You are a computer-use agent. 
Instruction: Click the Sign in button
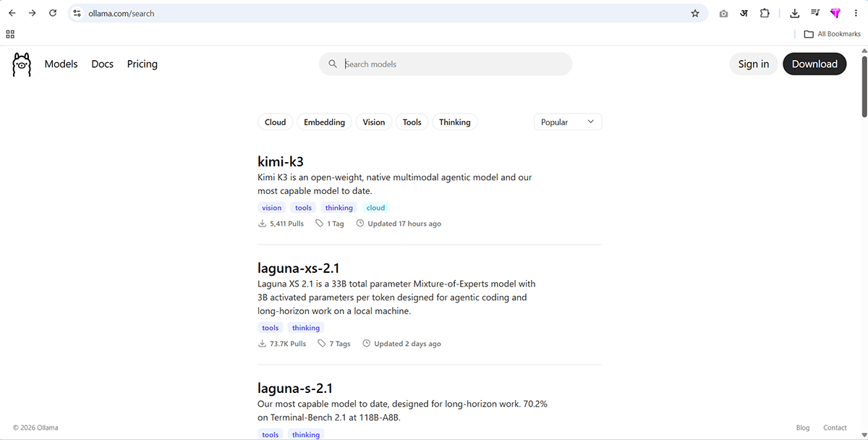(x=754, y=64)
